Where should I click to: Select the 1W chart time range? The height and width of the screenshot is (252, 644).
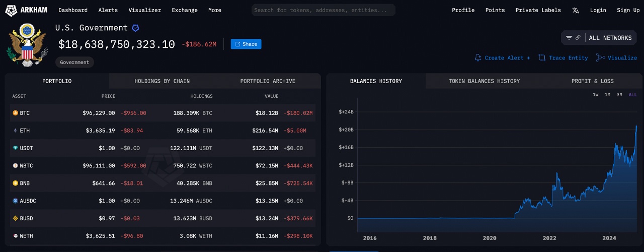pos(596,95)
